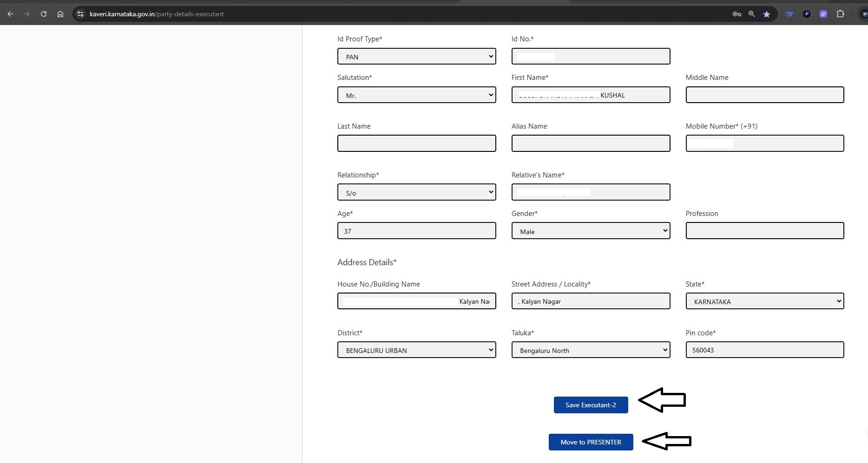Open site information icon in address bar
The height and width of the screenshot is (463, 868).
point(80,14)
